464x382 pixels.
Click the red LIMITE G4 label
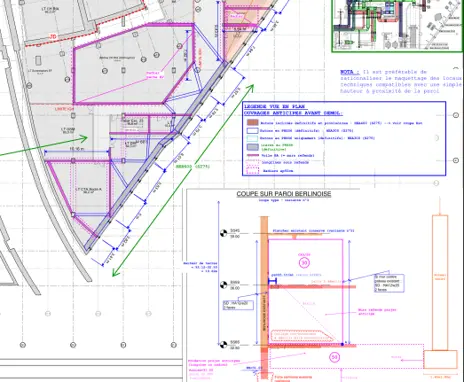pos(64,109)
